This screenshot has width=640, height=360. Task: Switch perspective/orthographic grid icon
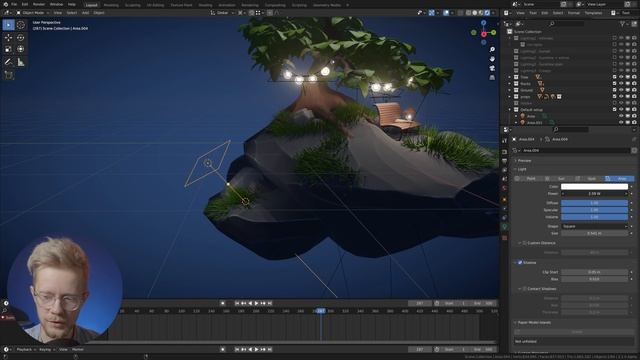[x=492, y=78]
